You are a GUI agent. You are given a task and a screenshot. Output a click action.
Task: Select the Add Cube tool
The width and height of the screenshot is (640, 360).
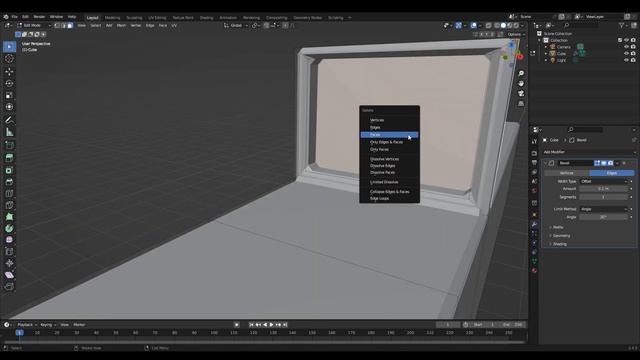9,145
